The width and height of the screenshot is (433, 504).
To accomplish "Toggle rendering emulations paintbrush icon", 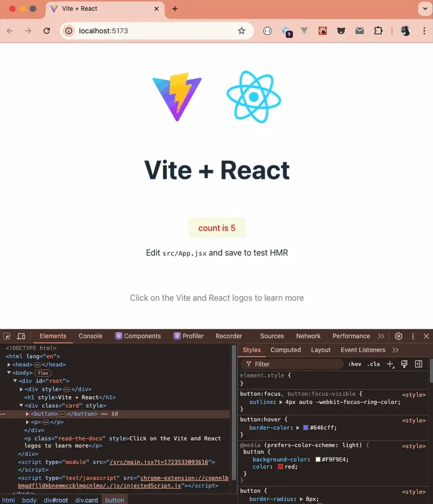I will point(404,364).
